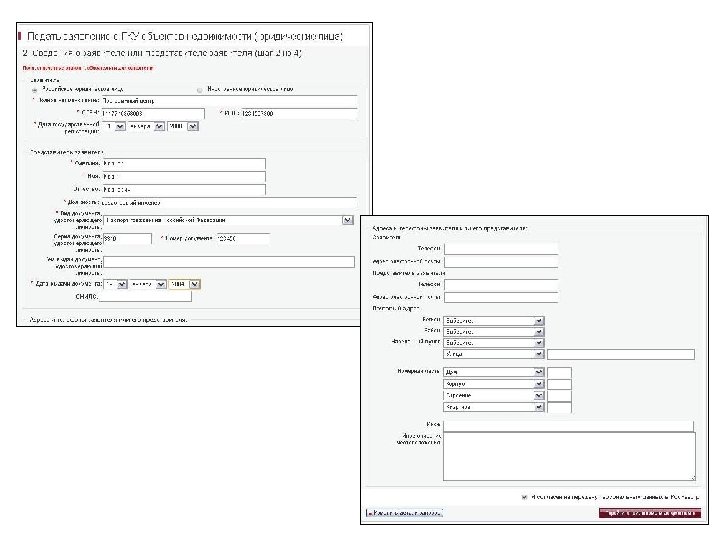
Task: Click the СНИЛС input field
Action: coord(145,297)
